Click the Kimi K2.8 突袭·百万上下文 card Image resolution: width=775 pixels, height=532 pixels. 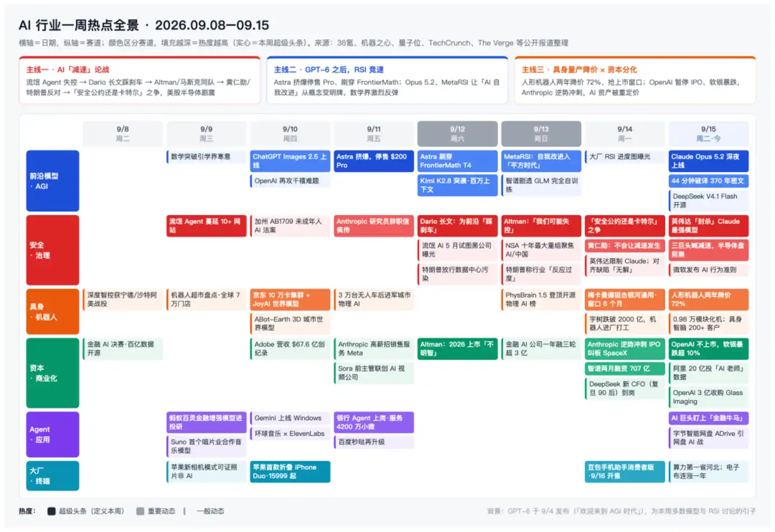coord(457,185)
